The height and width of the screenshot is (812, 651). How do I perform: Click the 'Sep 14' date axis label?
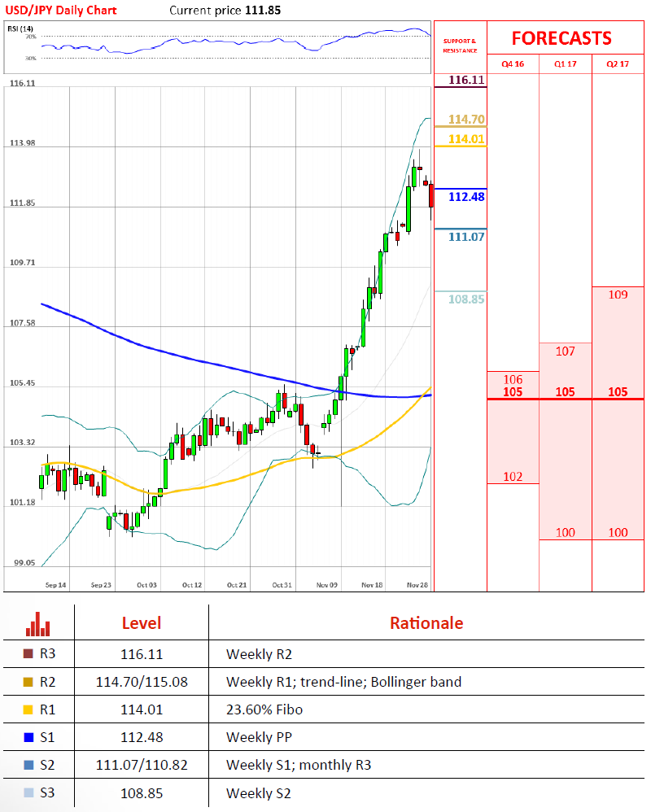click(x=55, y=585)
